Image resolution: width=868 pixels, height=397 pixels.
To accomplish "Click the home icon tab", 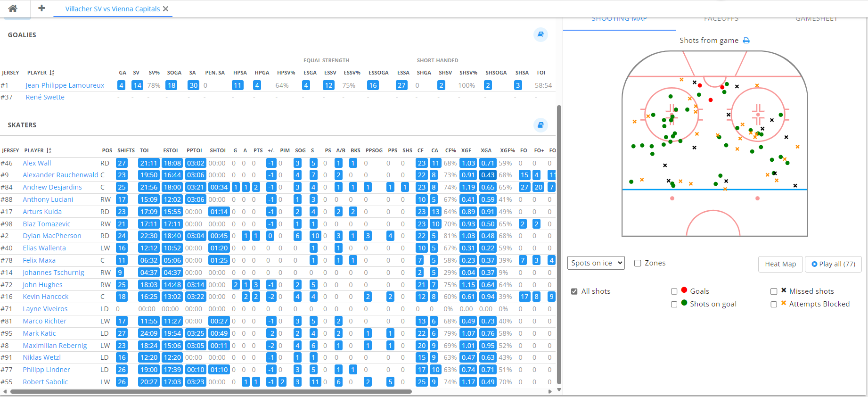I will click(x=13, y=8).
